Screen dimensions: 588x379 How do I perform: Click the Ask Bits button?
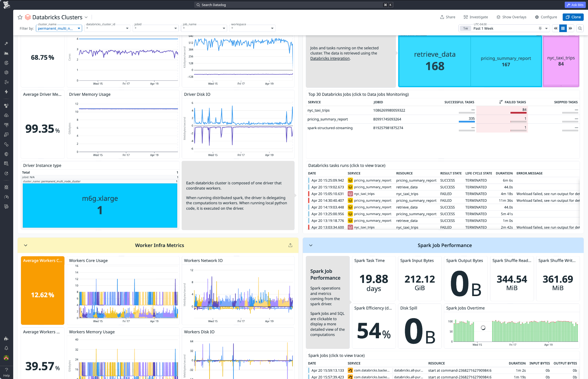[575, 5]
